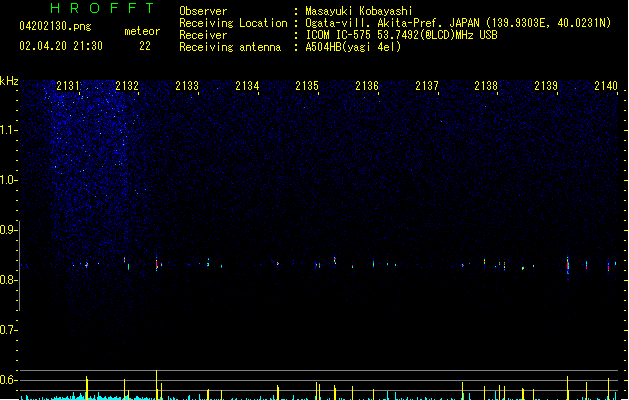Click time marker 2136

[367, 86]
